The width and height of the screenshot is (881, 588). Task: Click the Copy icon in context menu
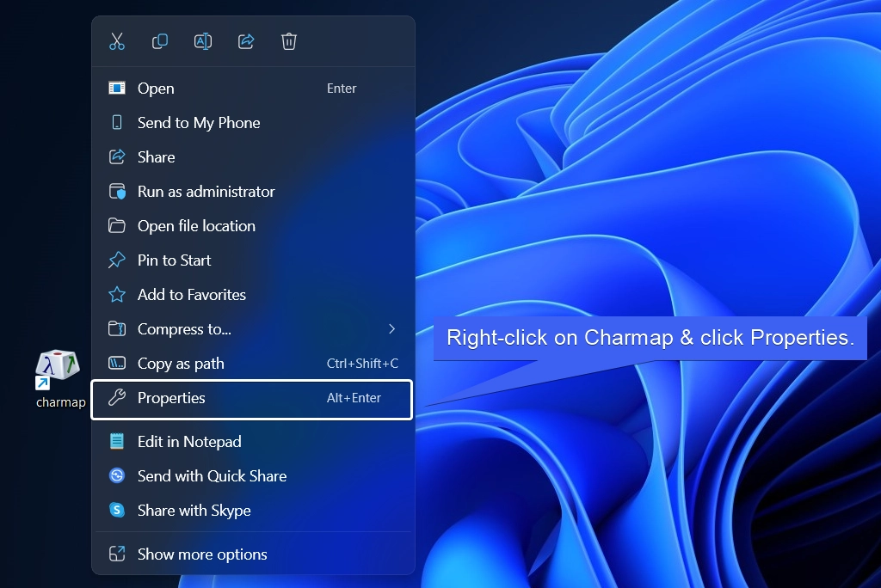pyautogui.click(x=159, y=41)
